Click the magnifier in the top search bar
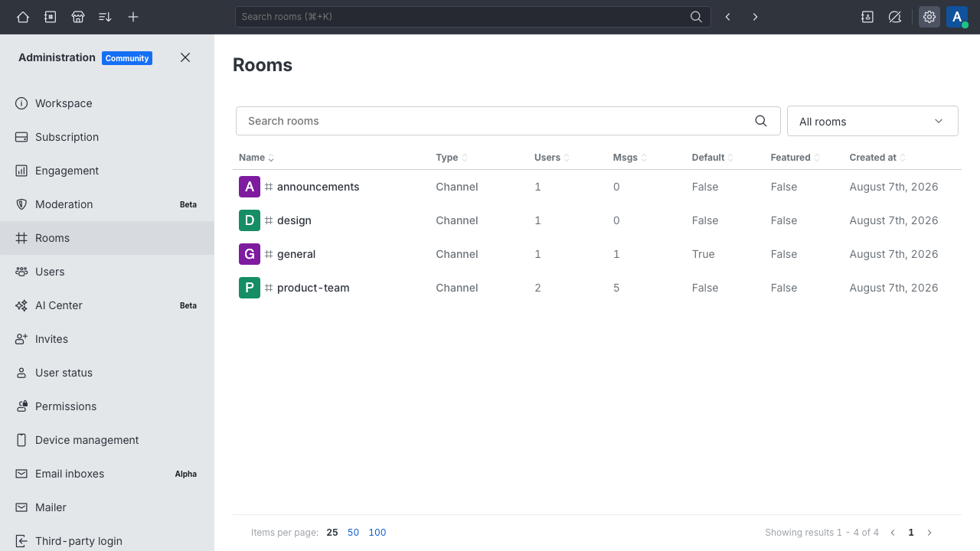 696,17
